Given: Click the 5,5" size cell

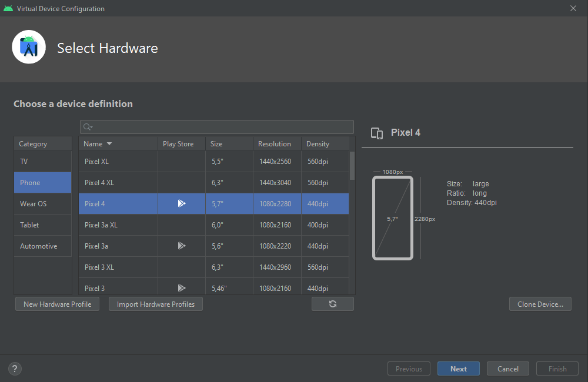Looking at the screenshot, I should pos(229,162).
